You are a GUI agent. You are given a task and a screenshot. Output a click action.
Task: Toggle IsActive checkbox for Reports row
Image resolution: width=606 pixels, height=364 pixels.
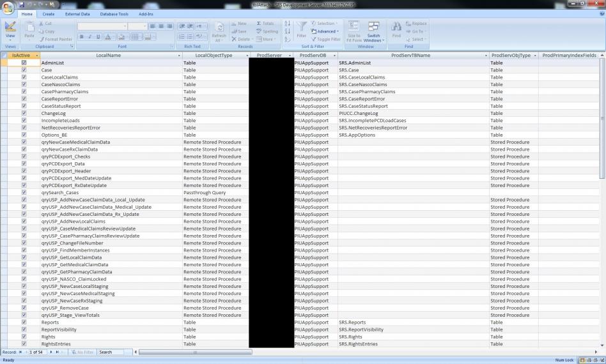tap(24, 322)
